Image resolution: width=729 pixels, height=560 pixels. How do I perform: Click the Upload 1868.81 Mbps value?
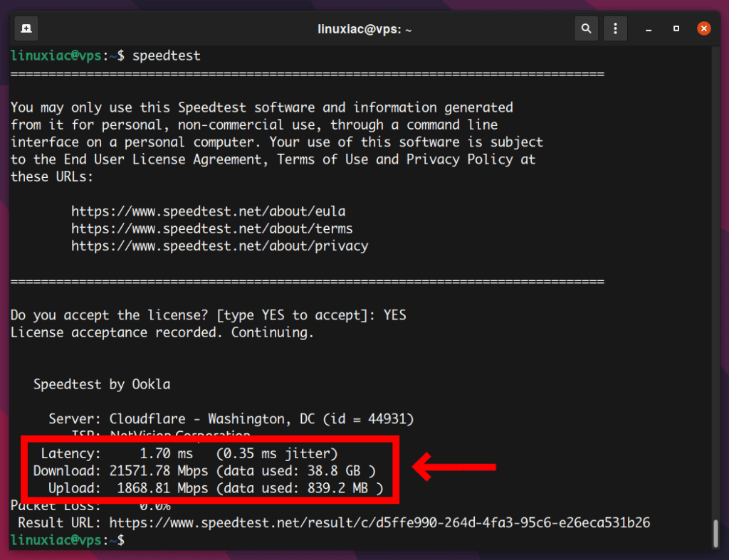coord(162,488)
